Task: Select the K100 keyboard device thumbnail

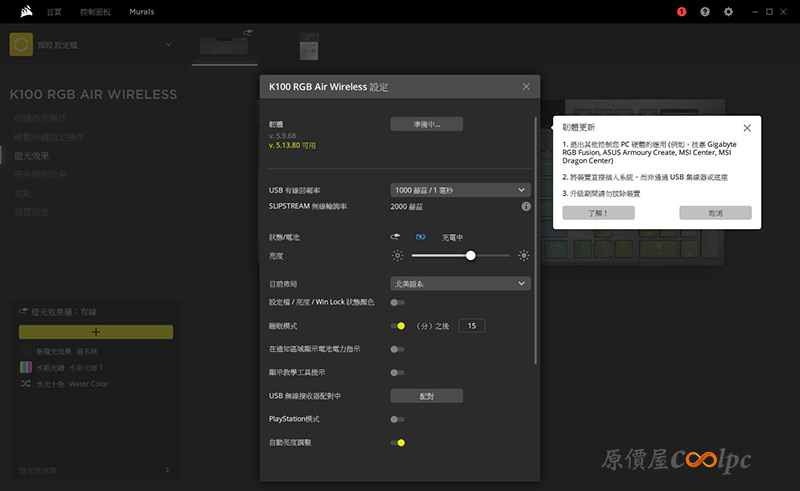Action: [224, 45]
